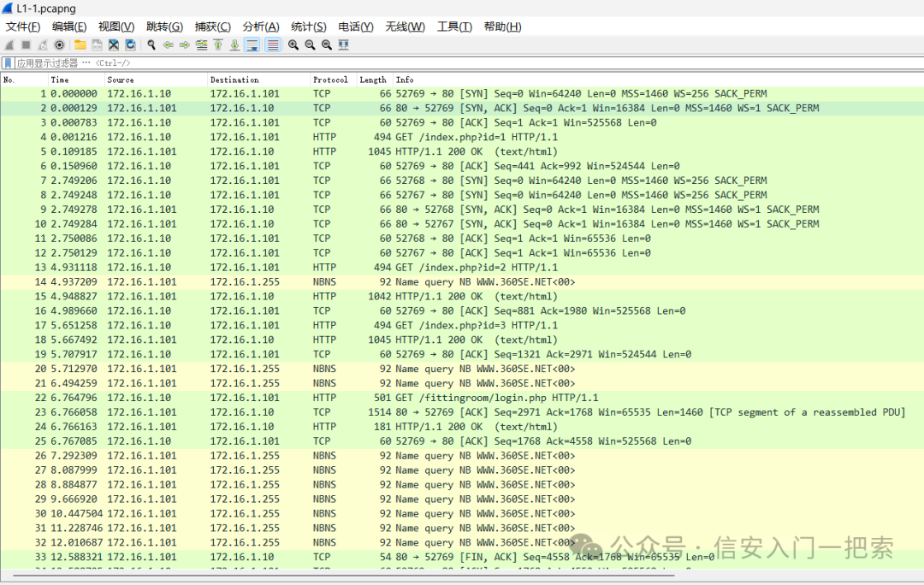924x585 pixels.
Task: Go back to the previous packet
Action: (168, 44)
